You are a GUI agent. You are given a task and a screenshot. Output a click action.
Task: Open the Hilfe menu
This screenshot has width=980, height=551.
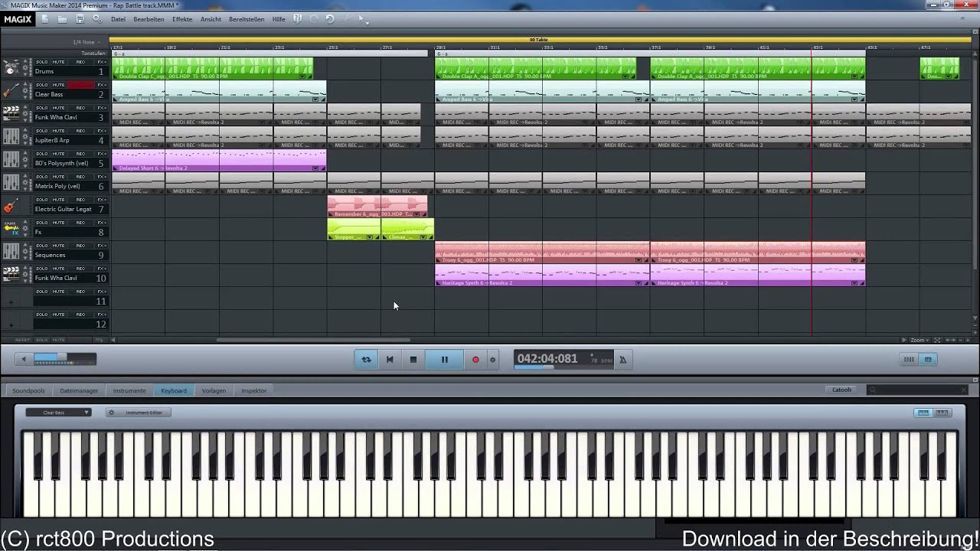[279, 19]
